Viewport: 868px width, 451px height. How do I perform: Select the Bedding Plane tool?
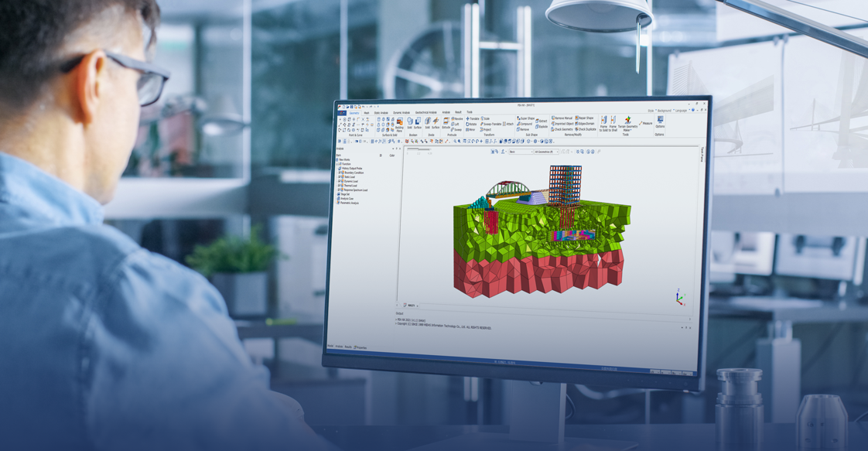[400, 124]
